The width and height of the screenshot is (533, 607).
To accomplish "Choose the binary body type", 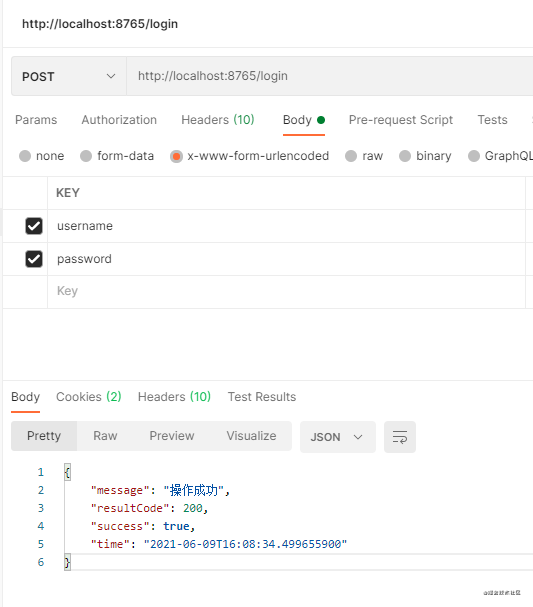I will point(405,156).
